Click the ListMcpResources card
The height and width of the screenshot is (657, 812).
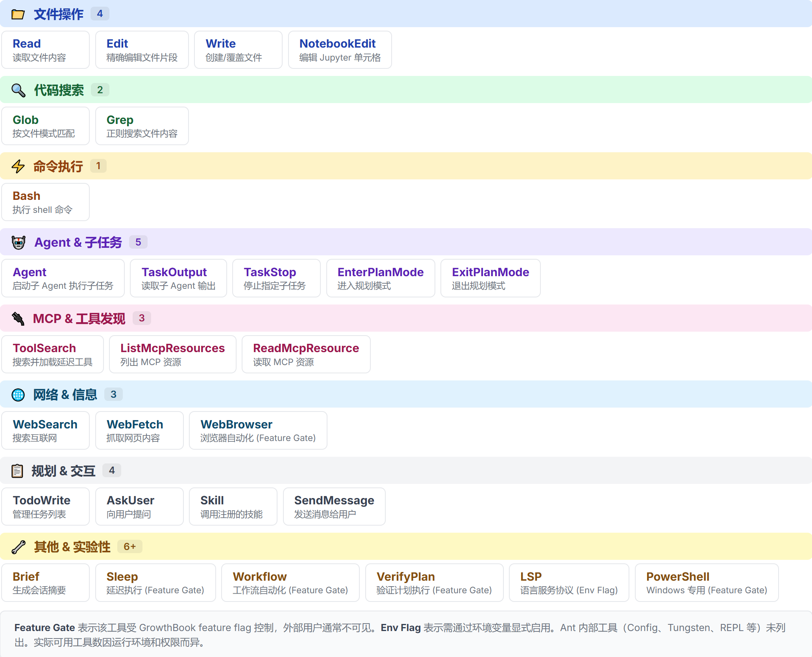172,354
